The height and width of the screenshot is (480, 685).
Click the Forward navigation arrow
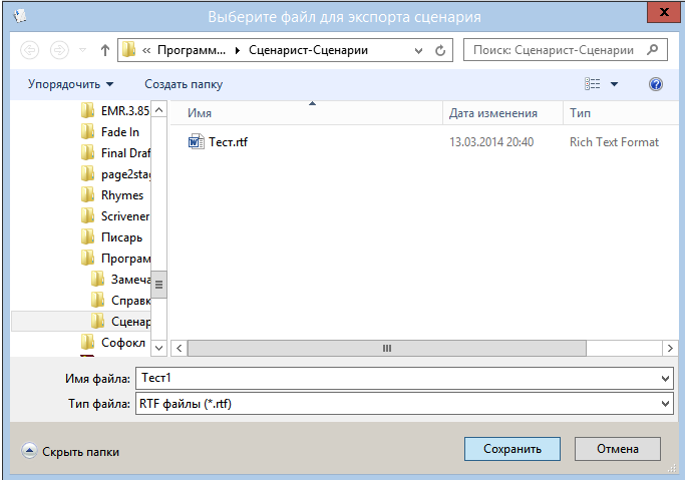[59, 50]
